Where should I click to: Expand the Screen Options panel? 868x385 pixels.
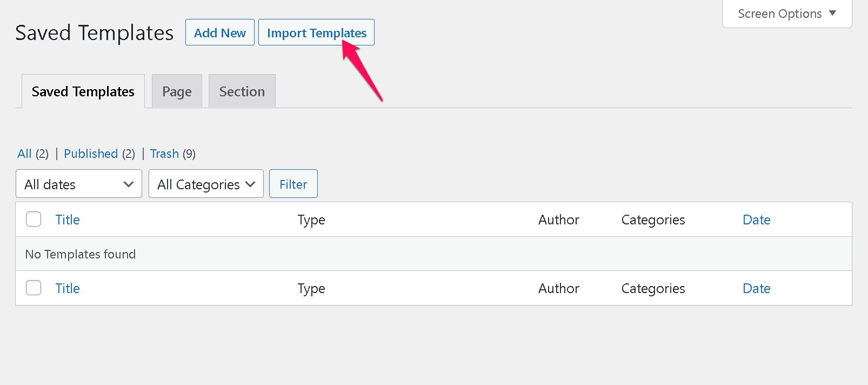point(787,14)
